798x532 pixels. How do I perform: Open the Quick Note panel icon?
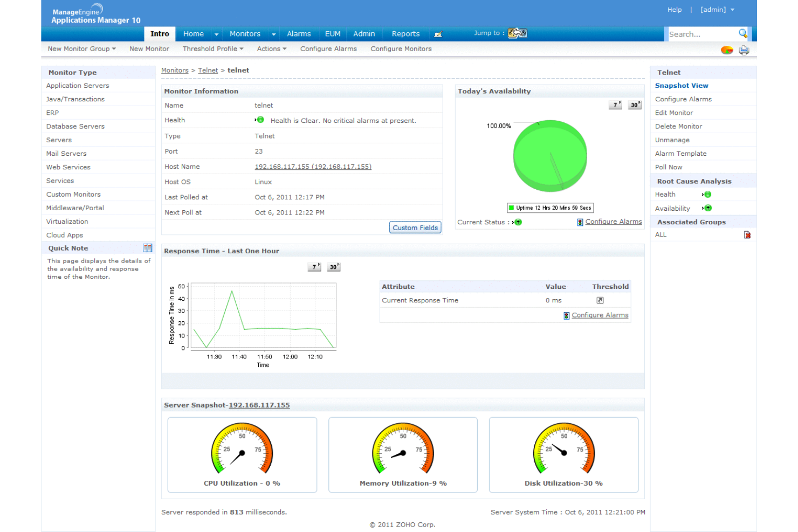pyautogui.click(x=148, y=247)
